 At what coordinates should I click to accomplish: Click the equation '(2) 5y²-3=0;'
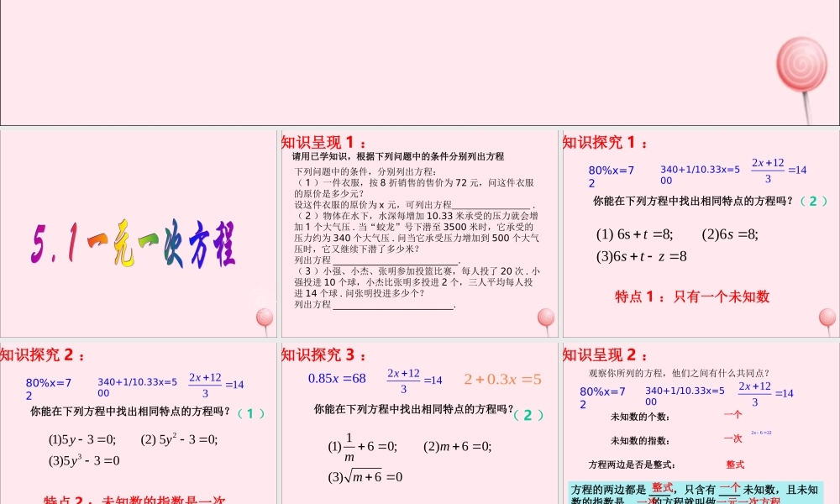point(179,439)
